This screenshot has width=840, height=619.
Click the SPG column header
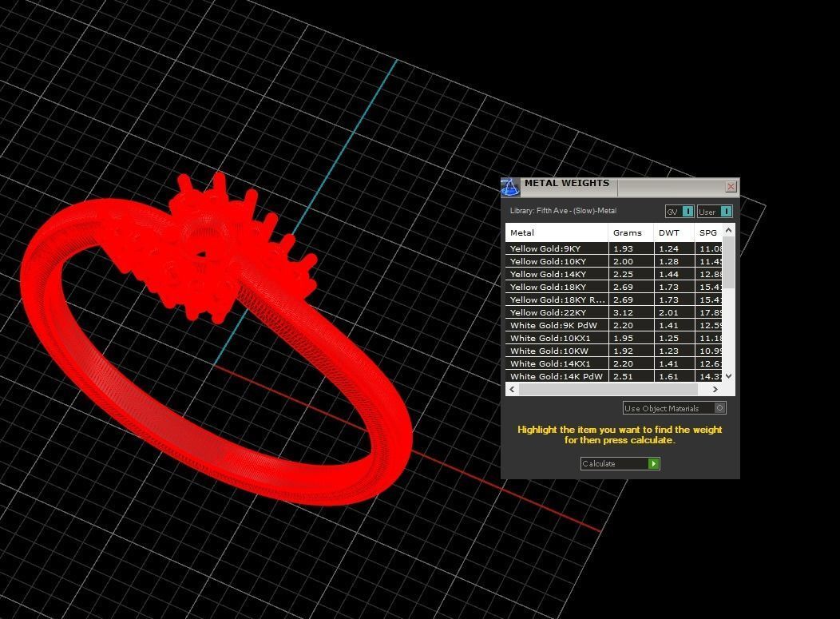click(708, 232)
